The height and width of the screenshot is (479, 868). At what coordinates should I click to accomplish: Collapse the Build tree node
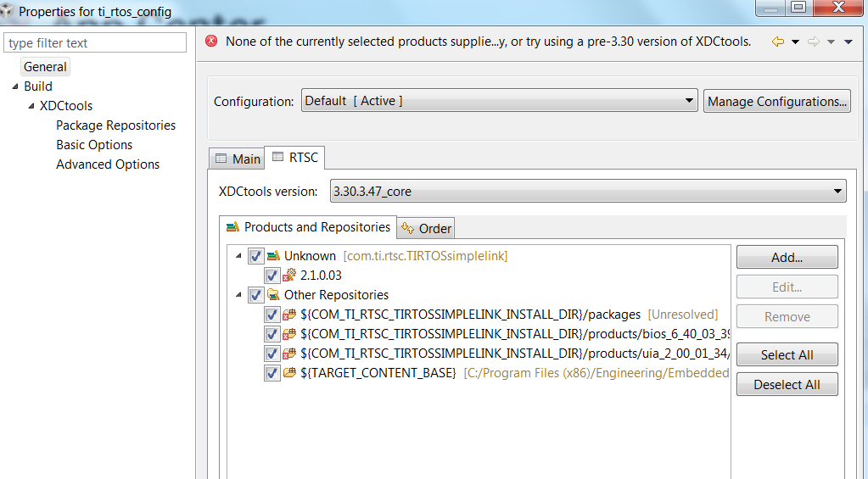[15, 86]
